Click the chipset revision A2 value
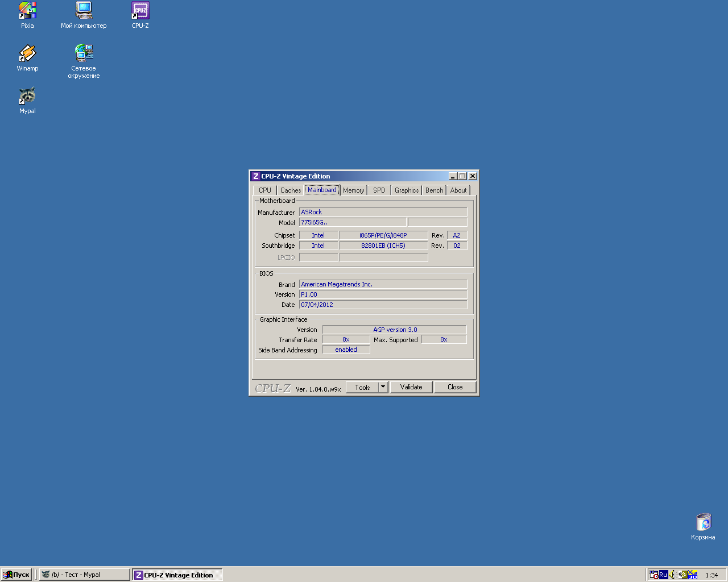728x582 pixels. [457, 235]
